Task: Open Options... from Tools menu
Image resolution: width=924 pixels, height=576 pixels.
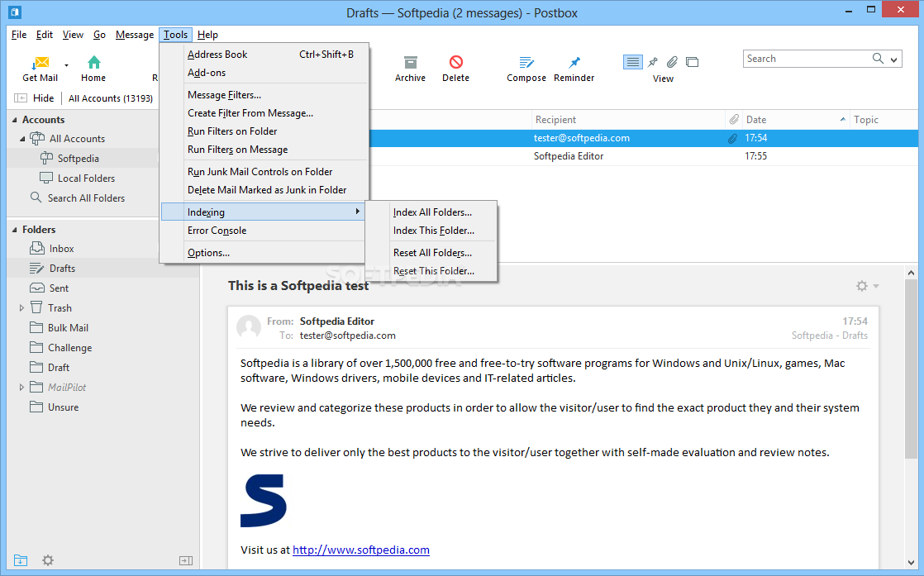Action: click(264, 253)
